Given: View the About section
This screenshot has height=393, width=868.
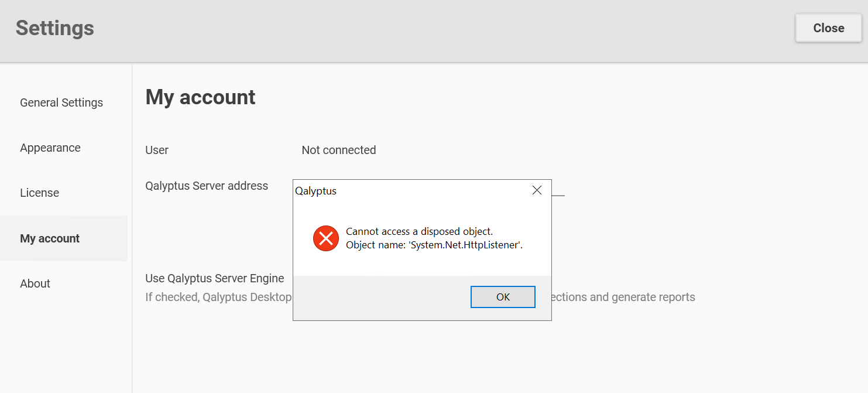Looking at the screenshot, I should (x=35, y=283).
